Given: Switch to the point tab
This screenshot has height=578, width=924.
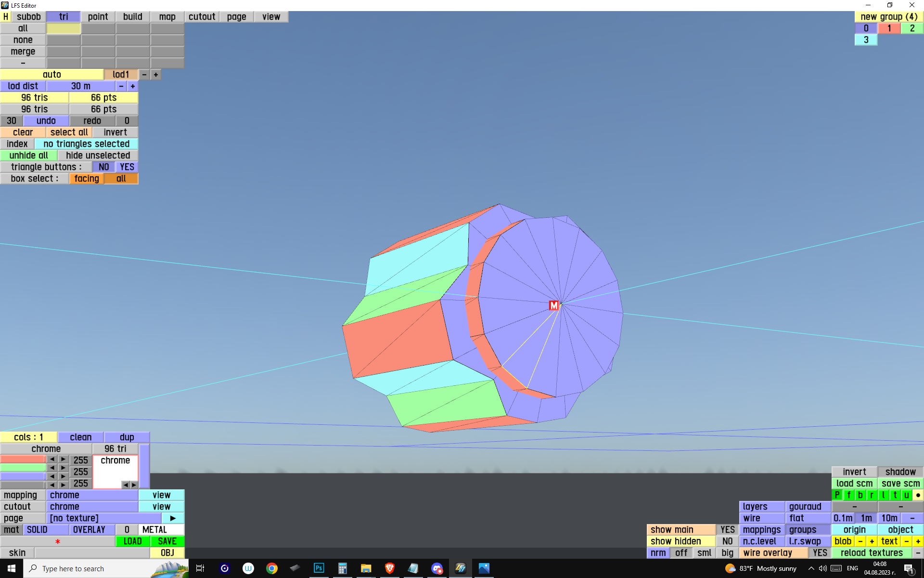Looking at the screenshot, I should click(x=98, y=17).
